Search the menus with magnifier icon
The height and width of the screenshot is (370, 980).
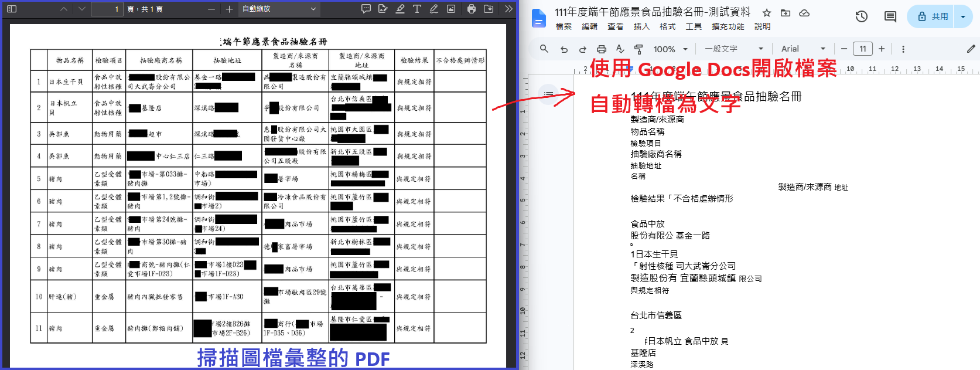click(x=544, y=49)
